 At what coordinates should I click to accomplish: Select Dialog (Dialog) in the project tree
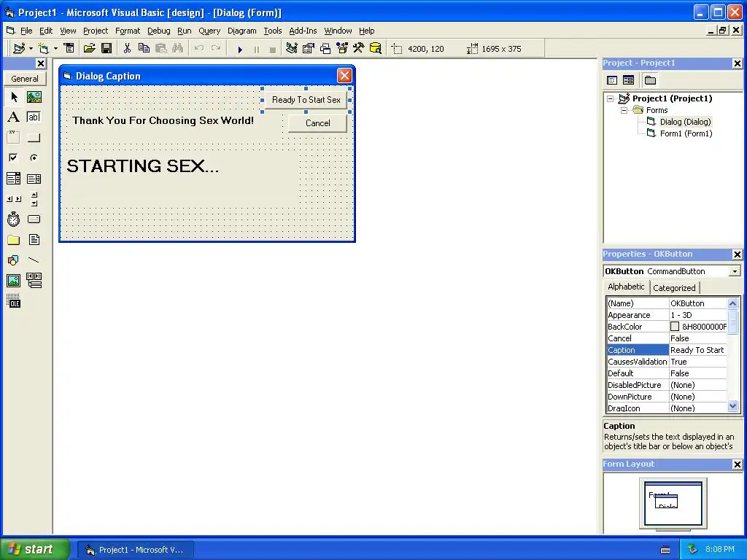tap(685, 122)
